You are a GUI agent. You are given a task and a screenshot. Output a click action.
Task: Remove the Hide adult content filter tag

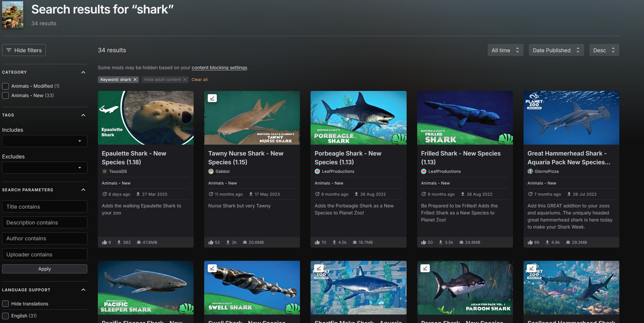[x=185, y=80]
